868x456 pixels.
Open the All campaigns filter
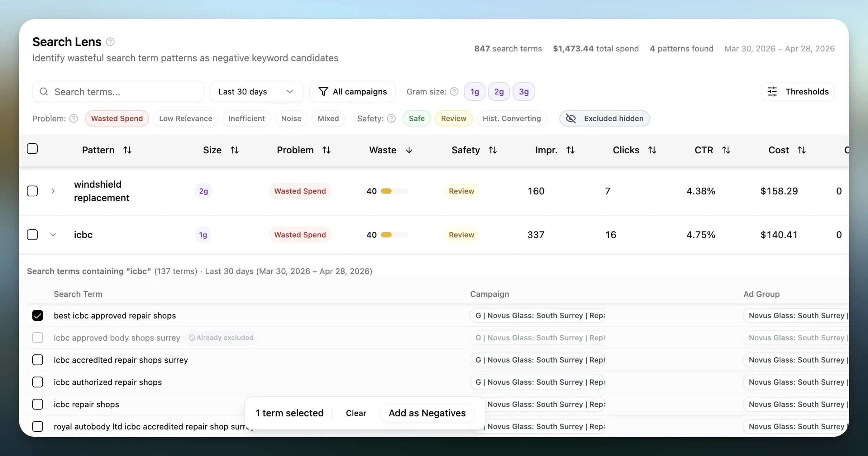[x=353, y=91]
